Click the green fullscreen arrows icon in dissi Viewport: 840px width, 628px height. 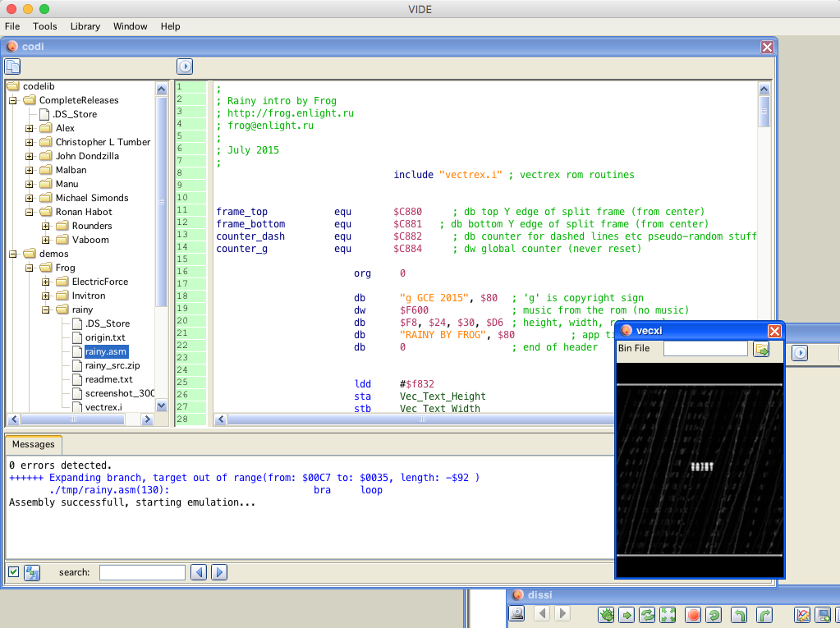point(668,614)
